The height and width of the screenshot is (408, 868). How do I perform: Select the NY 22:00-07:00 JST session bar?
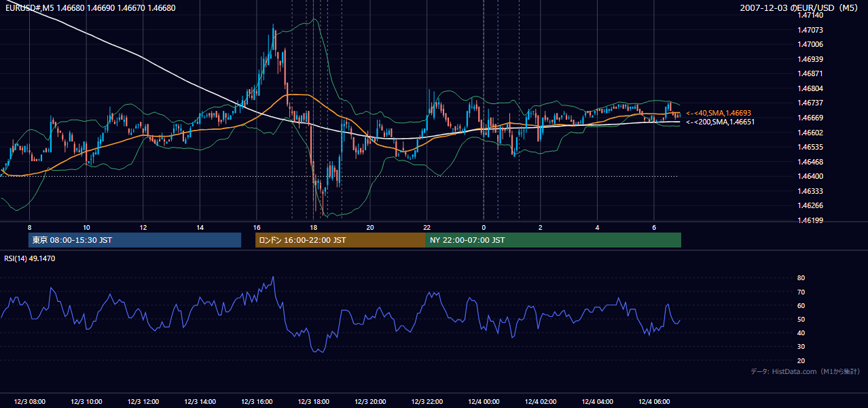554,240
